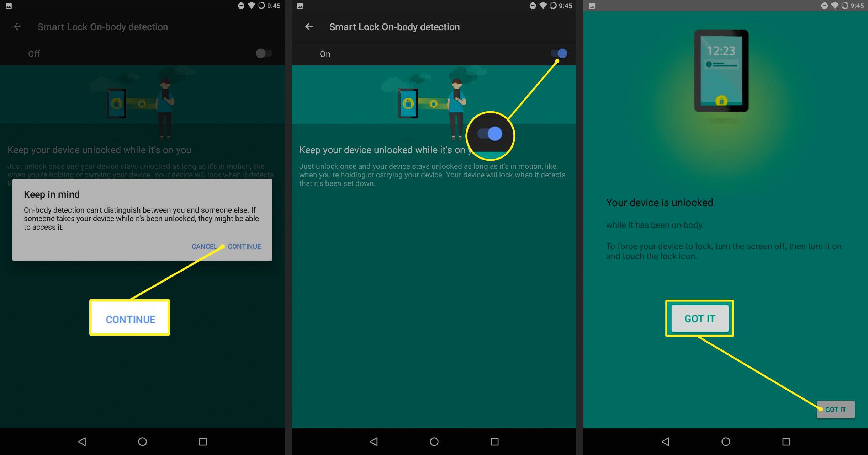Click CONTINUE to accept on-body detection

coord(244,246)
